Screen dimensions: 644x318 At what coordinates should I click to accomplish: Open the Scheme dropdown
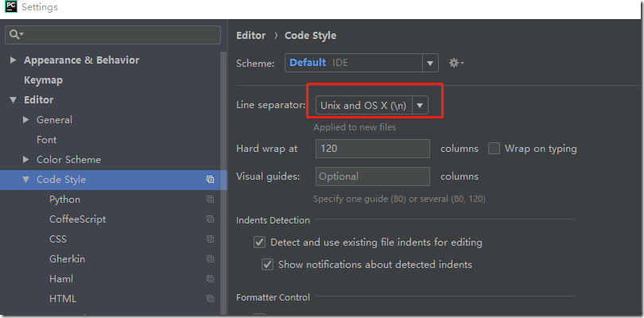(430, 63)
